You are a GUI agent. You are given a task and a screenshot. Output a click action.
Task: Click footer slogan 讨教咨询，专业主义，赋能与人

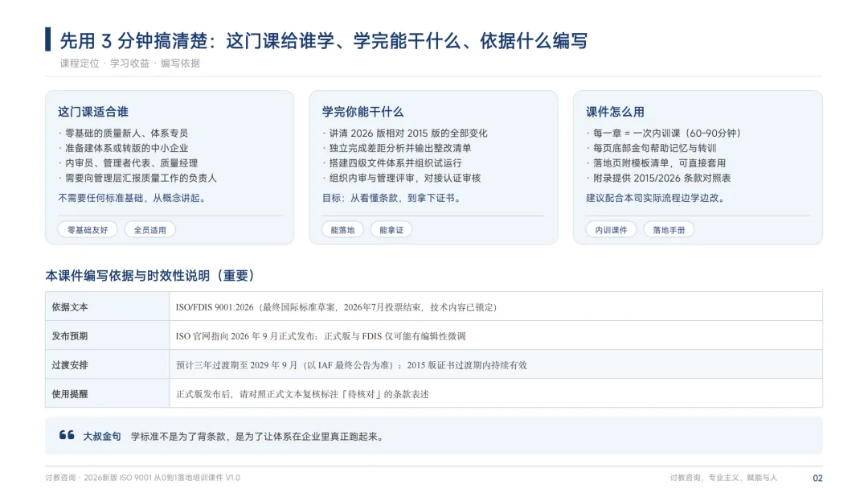[723, 478]
